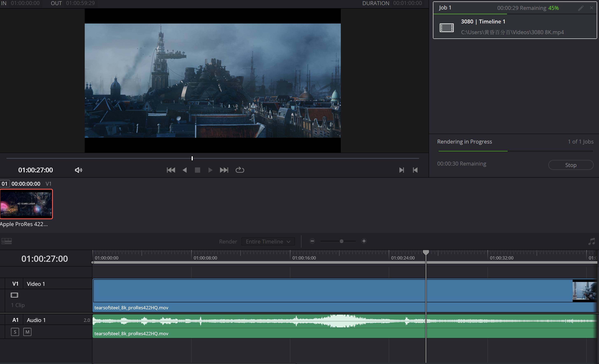Image resolution: width=599 pixels, height=364 pixels.
Task: Select the 40 Years Later clip thumbnail
Action: (26, 204)
